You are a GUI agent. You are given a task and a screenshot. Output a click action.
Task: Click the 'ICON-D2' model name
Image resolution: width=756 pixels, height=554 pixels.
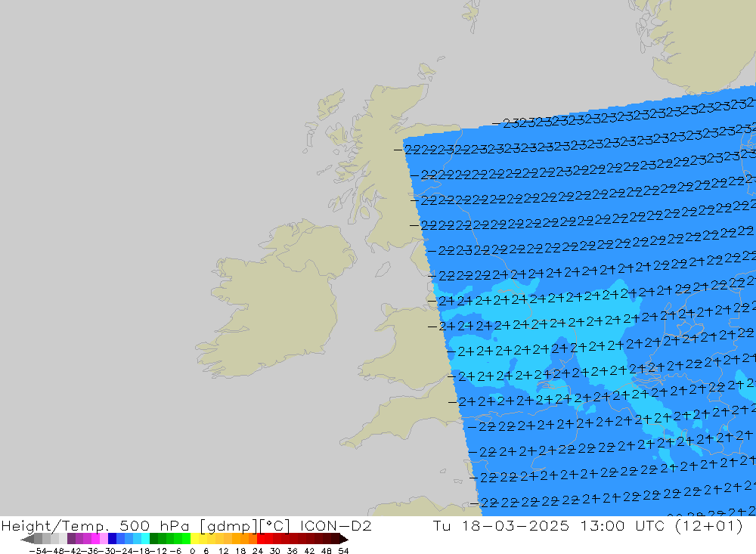(336, 525)
